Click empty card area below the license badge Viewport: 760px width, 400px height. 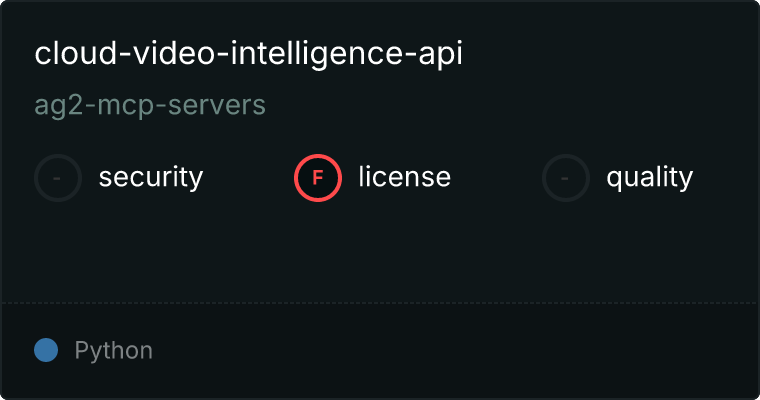pyautogui.click(x=318, y=250)
